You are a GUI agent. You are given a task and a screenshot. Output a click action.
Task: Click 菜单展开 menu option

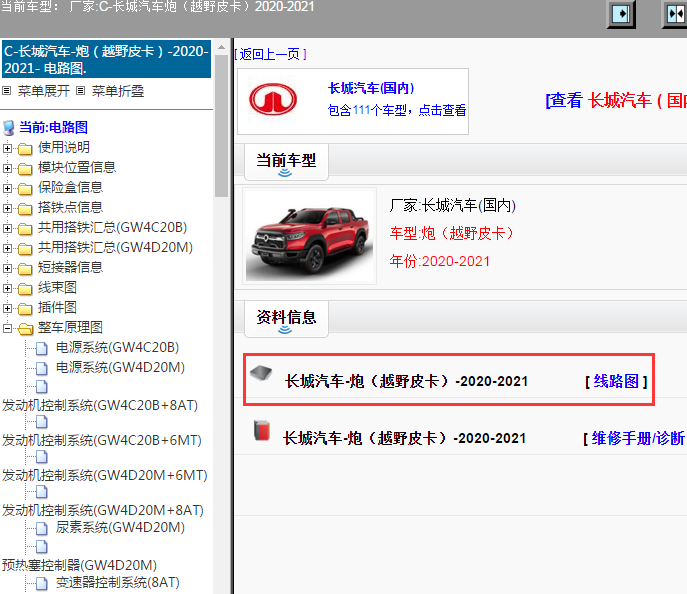click(43, 91)
